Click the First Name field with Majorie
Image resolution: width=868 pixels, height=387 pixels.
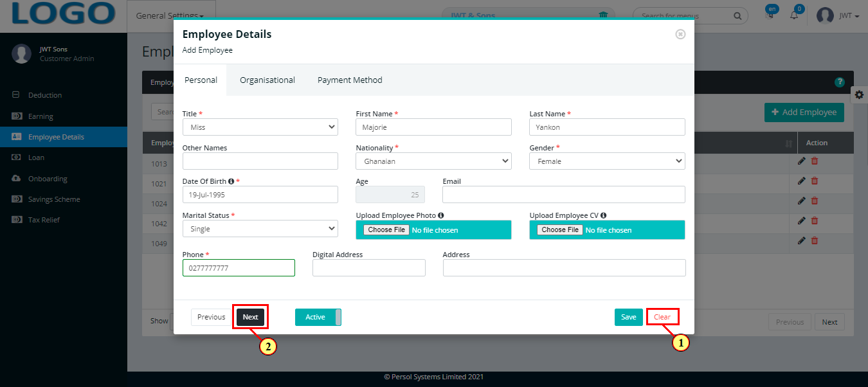point(434,127)
